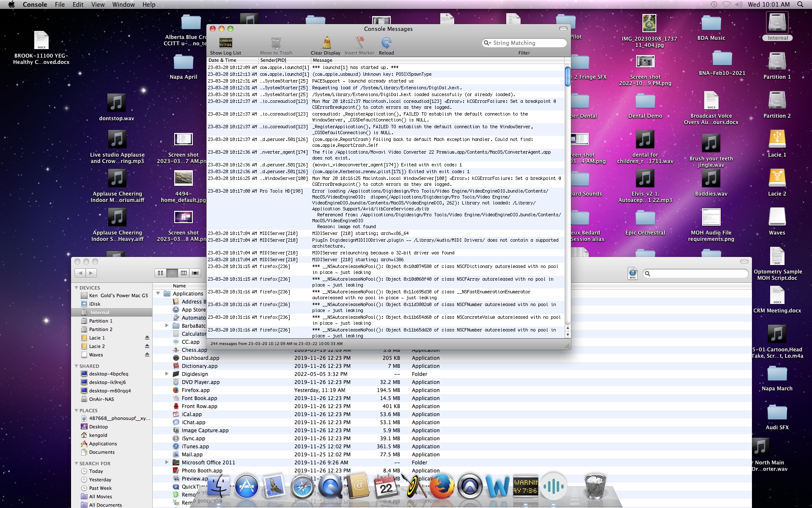
Task: Open Microsoft Word from the Dock
Action: click(x=498, y=486)
